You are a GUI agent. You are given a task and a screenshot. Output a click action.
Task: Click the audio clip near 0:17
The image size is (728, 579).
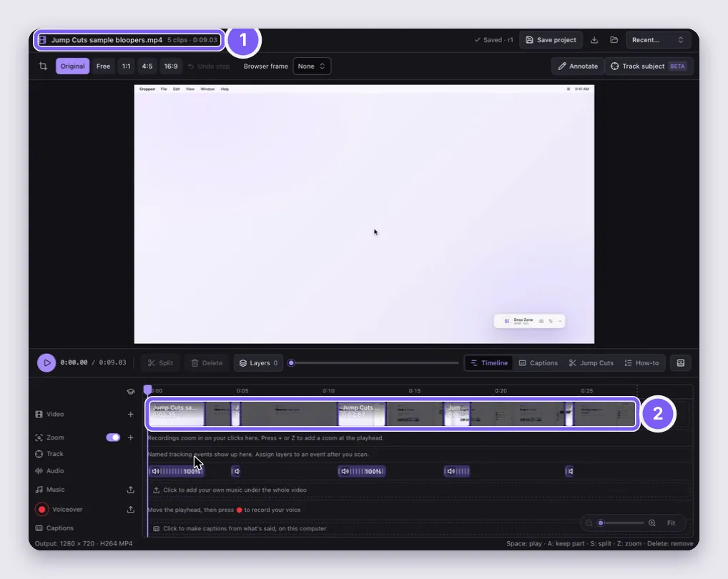457,471
